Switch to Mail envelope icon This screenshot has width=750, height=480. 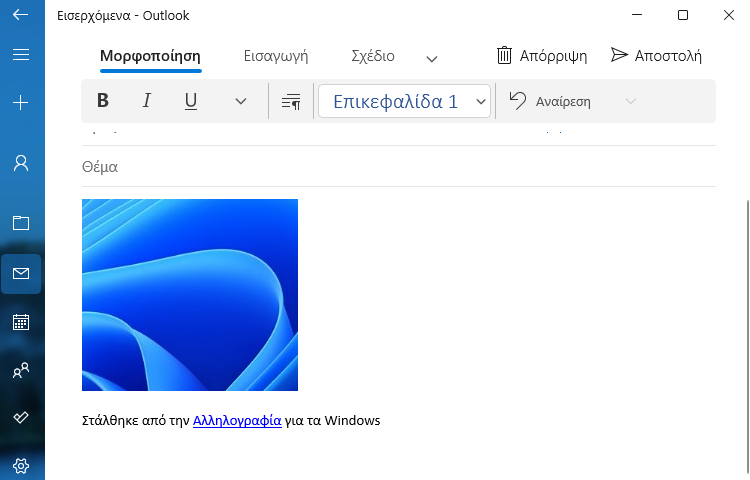21,273
